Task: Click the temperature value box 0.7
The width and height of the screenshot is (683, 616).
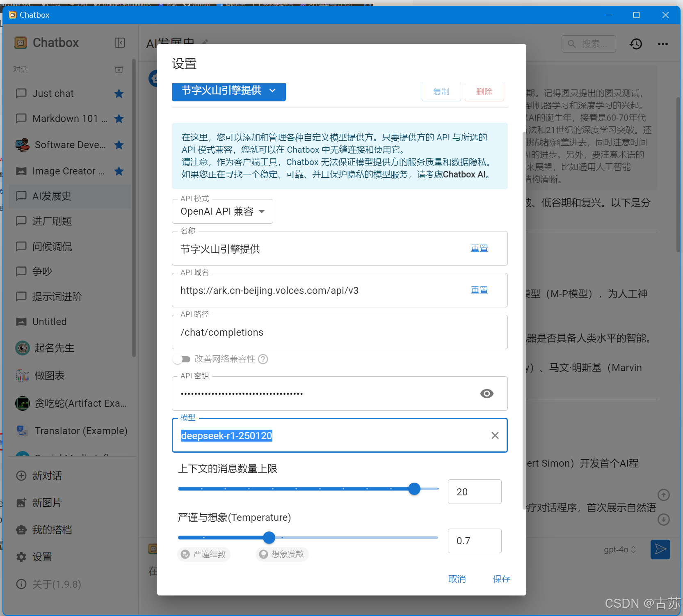Action: (x=475, y=541)
